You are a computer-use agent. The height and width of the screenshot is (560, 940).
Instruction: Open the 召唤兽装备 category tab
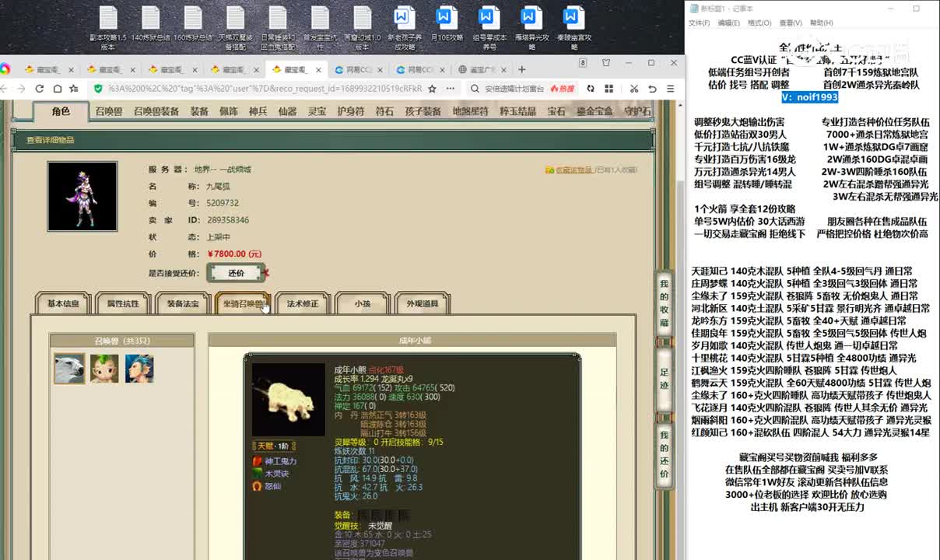click(x=156, y=111)
